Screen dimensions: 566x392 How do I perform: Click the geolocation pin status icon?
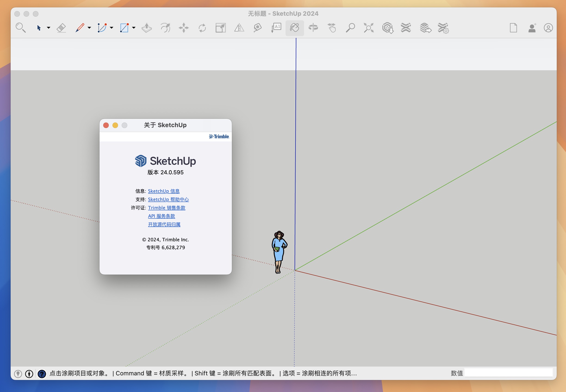click(18, 374)
